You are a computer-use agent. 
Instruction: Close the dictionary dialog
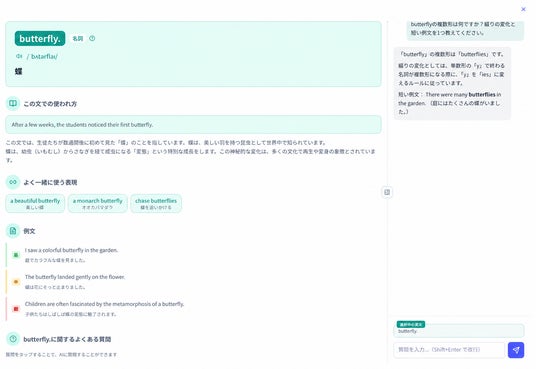[523, 9]
